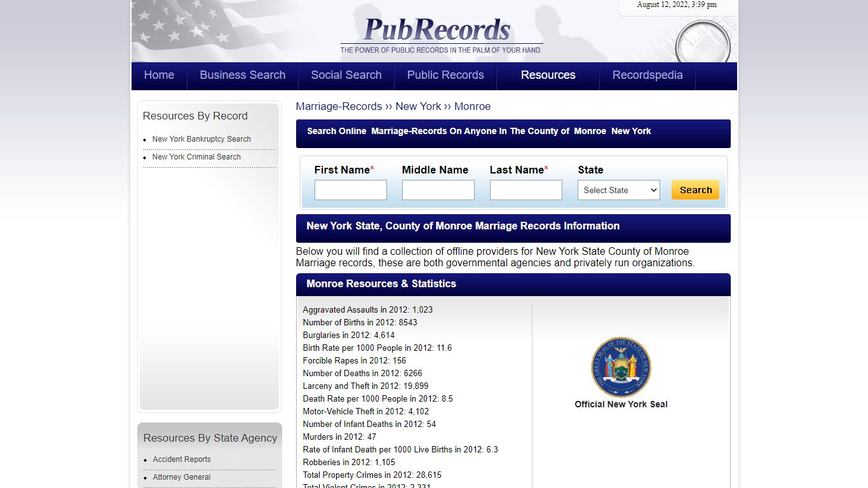868x488 pixels.
Task: Click 'Number of Deaths in 2012: 6266' text
Action: 363,374
